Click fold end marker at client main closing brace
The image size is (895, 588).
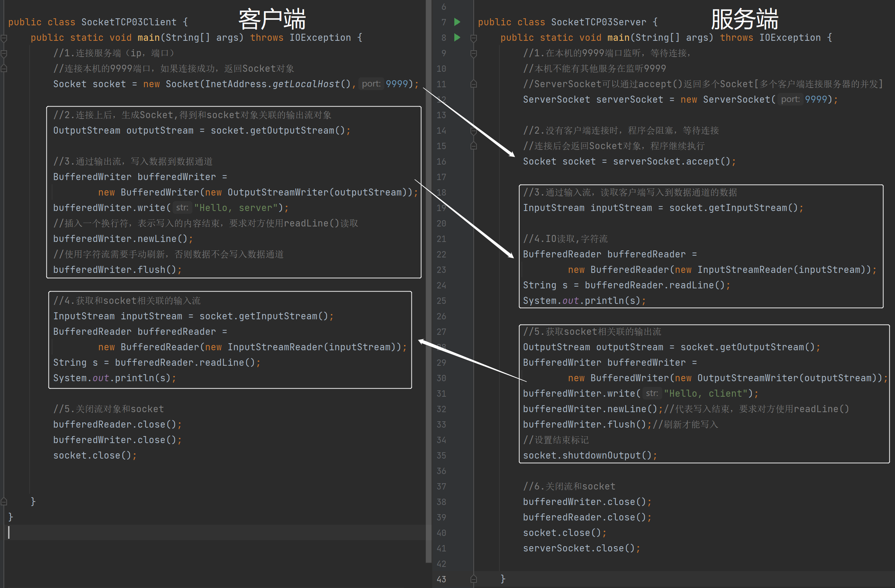click(x=4, y=501)
